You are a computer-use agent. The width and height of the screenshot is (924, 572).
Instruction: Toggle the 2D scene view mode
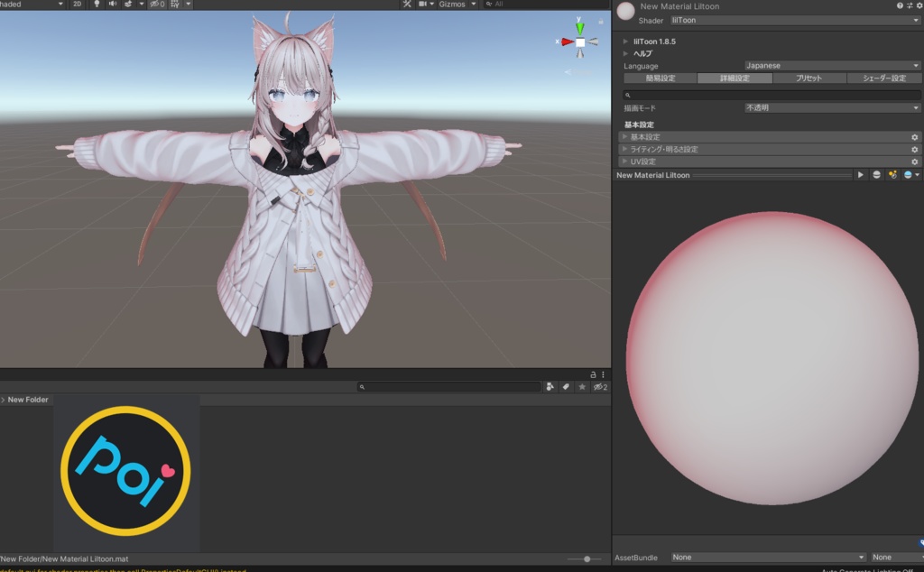(x=78, y=5)
